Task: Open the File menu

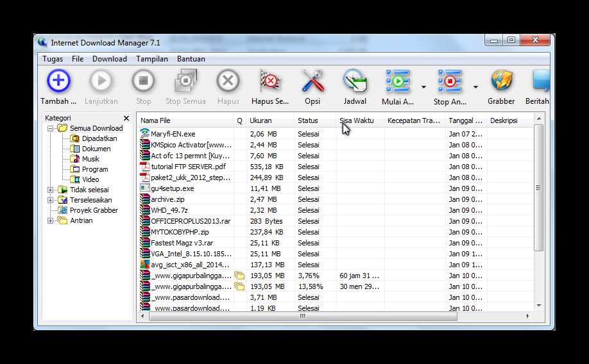Action: [78, 59]
